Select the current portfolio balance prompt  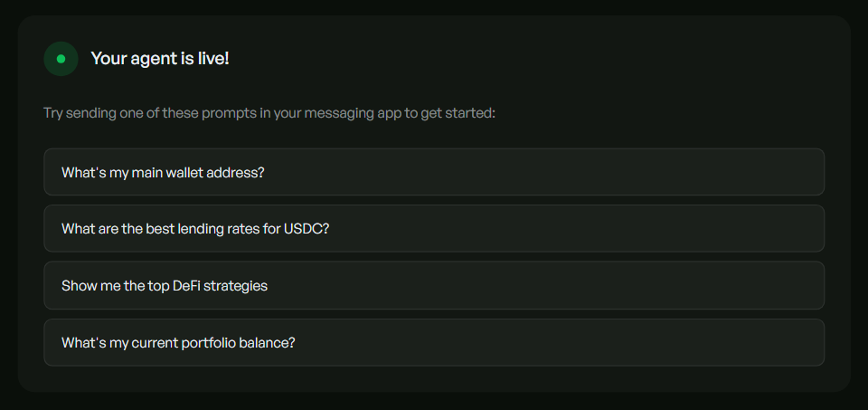coord(178,343)
